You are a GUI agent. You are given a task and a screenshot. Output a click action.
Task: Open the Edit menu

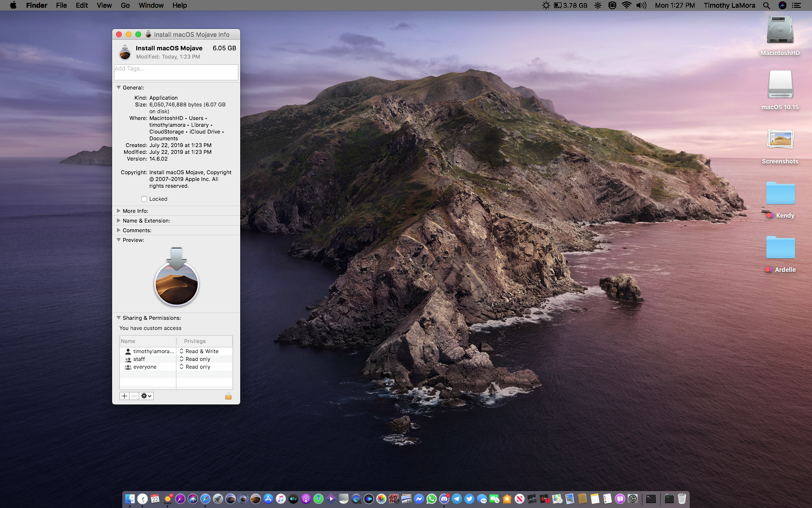click(x=82, y=5)
